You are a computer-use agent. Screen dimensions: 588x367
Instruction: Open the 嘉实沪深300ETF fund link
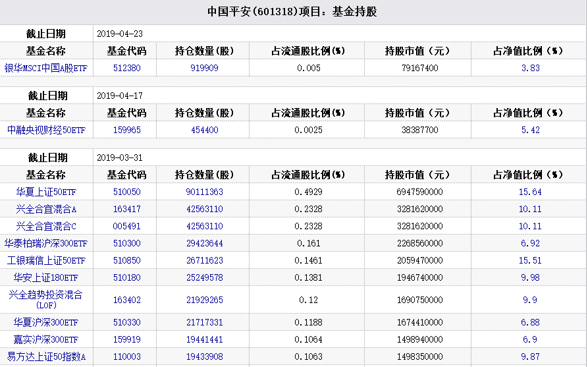(45, 340)
